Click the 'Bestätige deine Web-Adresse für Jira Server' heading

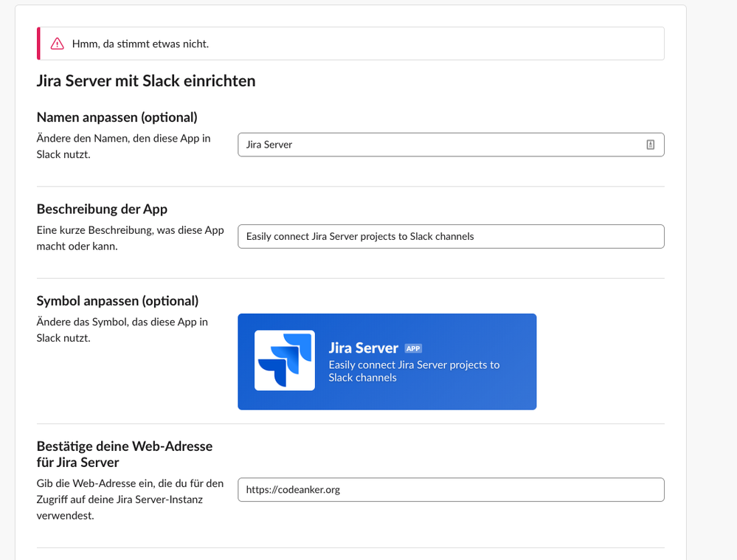(x=125, y=454)
